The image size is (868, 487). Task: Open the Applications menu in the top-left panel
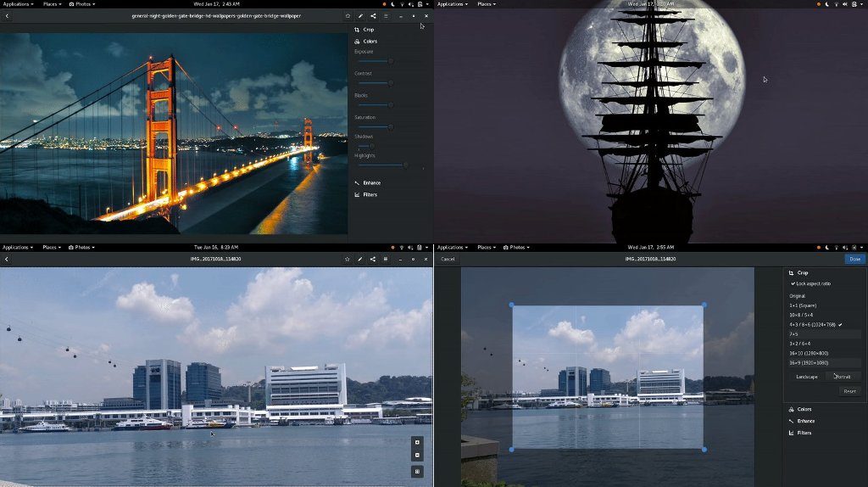17,4
